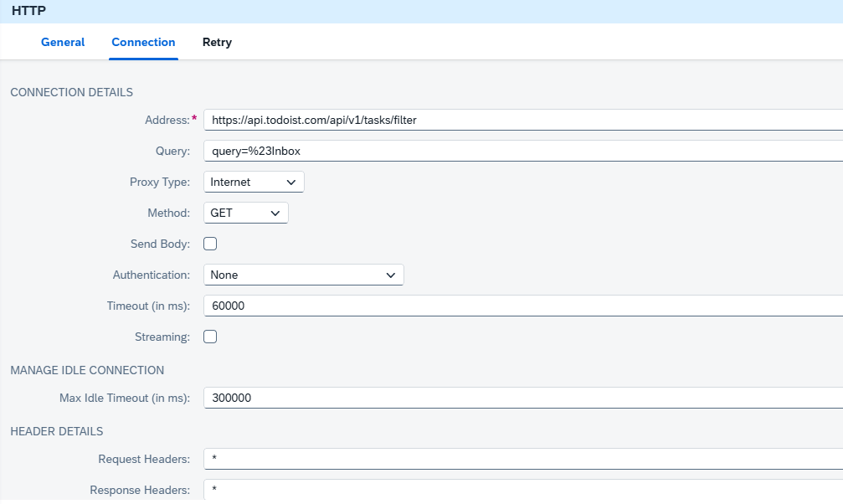
Task: Click the Timeout (in ms) label
Action: (x=148, y=306)
